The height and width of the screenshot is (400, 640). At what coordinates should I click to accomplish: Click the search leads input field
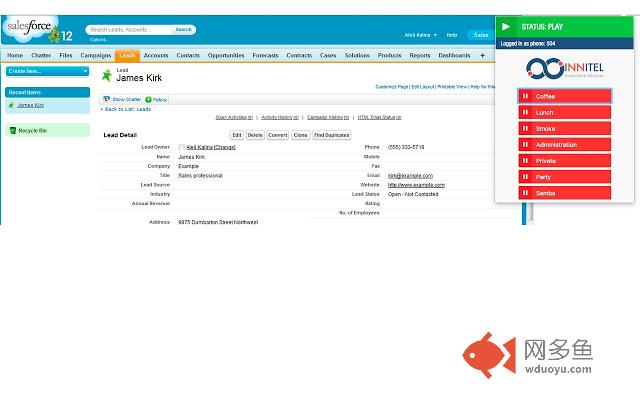[129, 29]
